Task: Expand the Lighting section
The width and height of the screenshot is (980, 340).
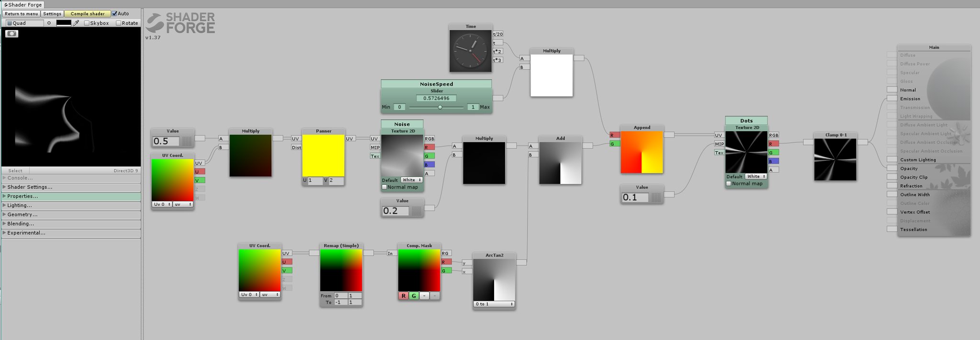Action: (x=19, y=205)
